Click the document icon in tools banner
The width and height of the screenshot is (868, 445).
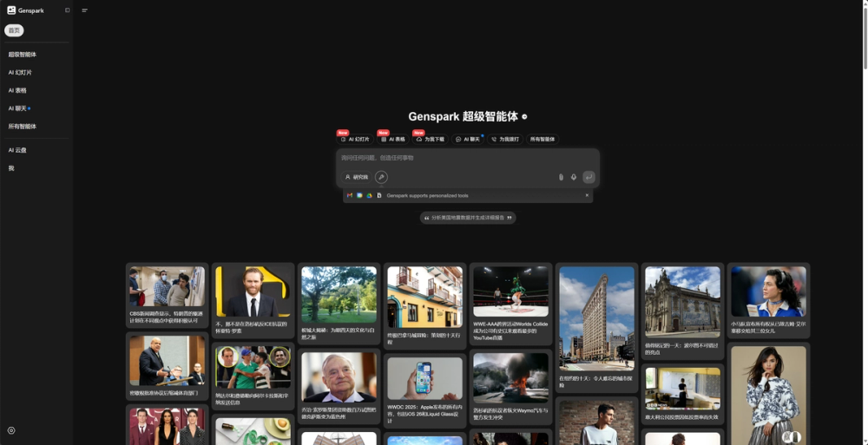point(379,195)
